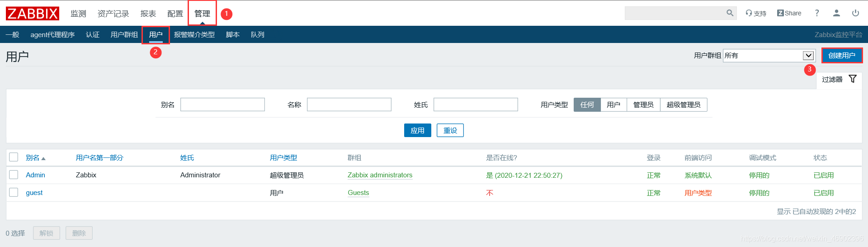Click the Administrator surname cell
868x247 pixels.
pos(200,175)
